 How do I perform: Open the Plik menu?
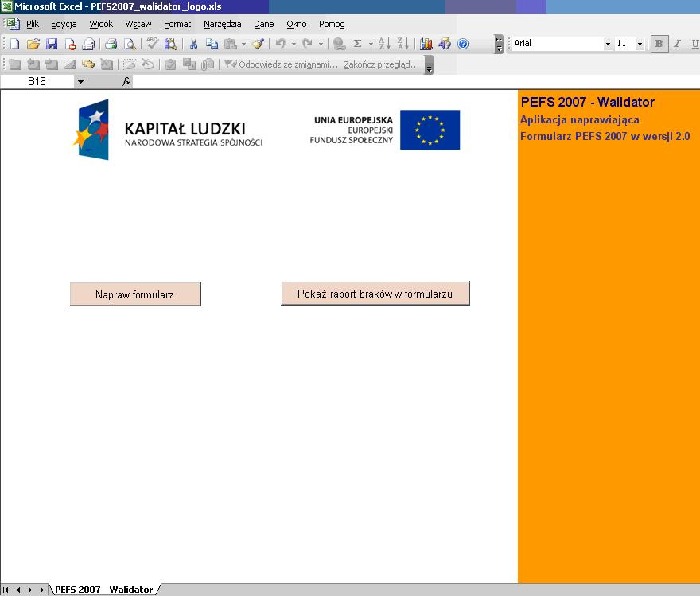tap(33, 24)
